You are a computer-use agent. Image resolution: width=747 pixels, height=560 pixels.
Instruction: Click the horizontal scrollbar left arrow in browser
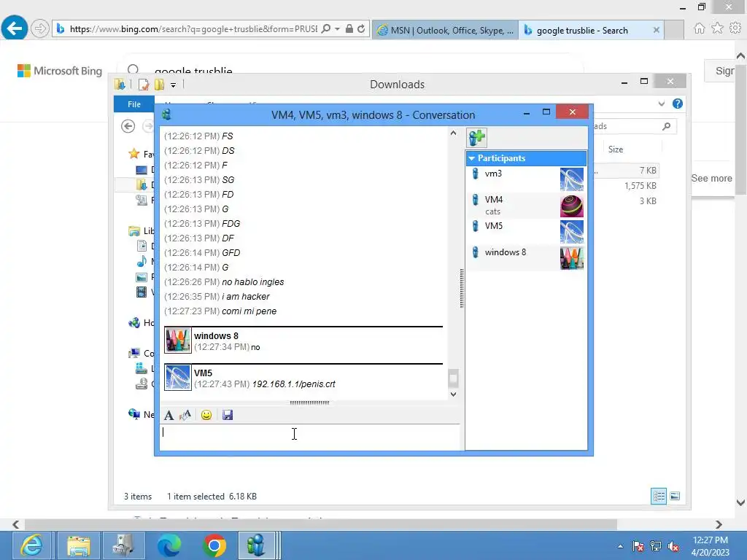click(x=16, y=524)
